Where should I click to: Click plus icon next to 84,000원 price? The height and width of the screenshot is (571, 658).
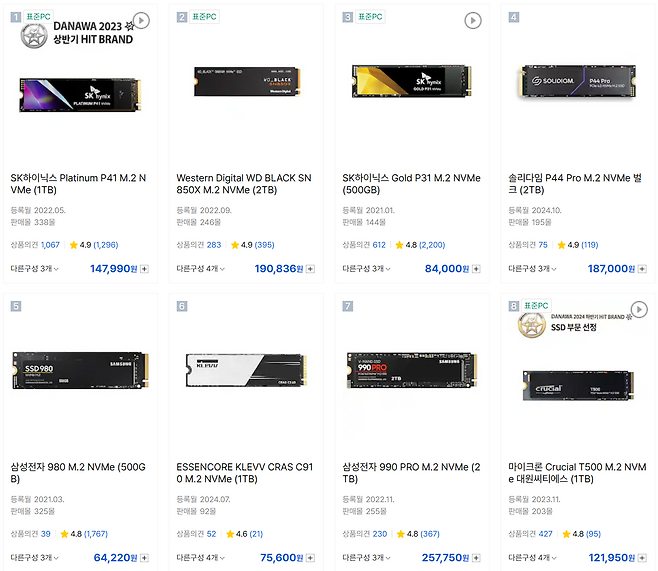[475, 269]
